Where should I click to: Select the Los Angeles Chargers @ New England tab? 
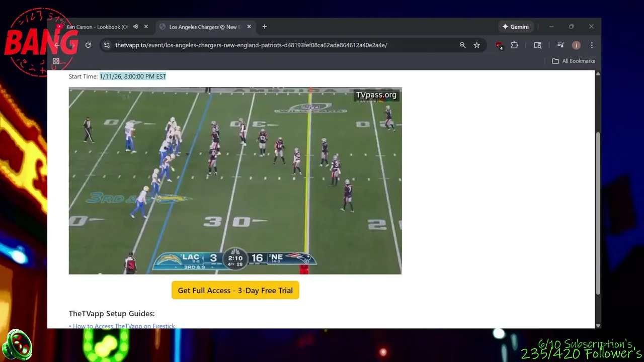coord(205,27)
